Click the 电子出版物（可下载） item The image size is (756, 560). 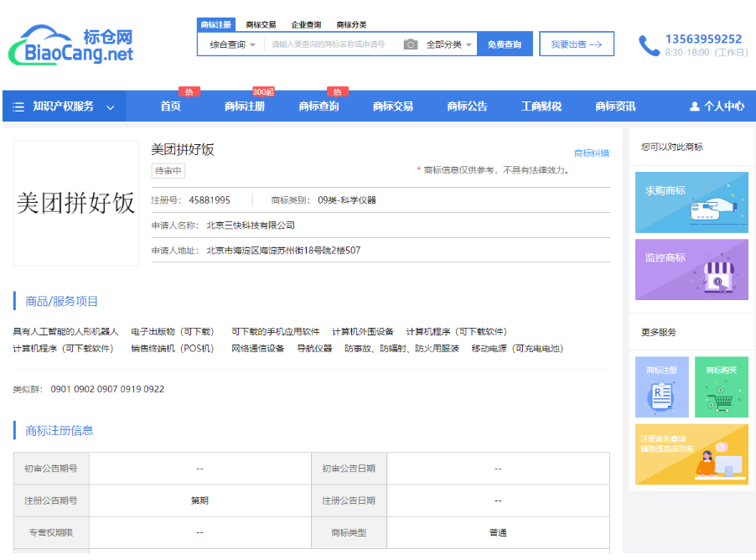point(173,332)
